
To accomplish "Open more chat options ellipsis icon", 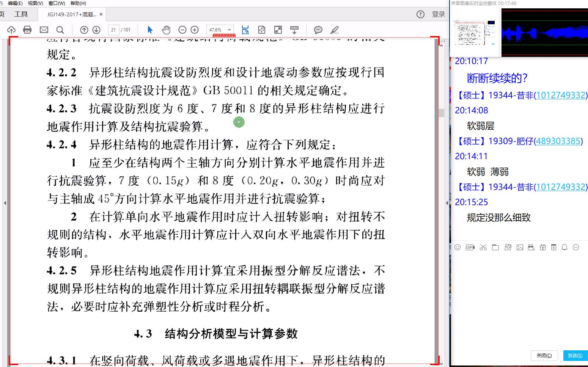I will pyautogui.click(x=576, y=247).
